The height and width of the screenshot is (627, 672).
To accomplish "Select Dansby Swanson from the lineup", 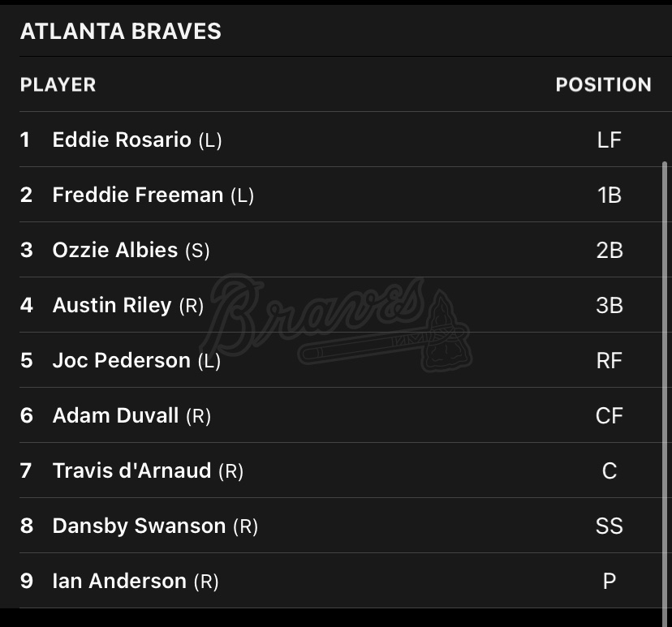I will tap(139, 526).
